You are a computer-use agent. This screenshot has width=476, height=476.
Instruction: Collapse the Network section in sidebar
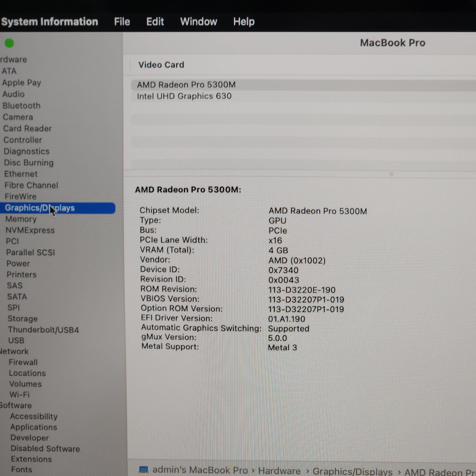14,351
